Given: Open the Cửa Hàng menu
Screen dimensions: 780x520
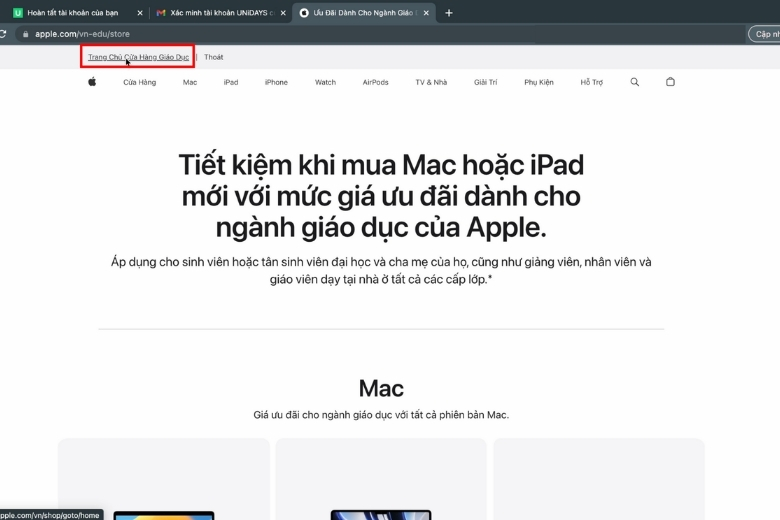Looking at the screenshot, I should [139, 82].
